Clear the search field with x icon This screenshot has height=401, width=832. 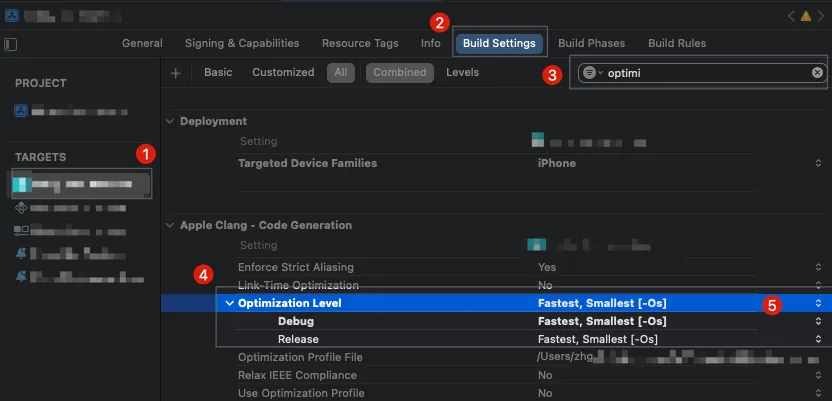pyautogui.click(x=817, y=73)
